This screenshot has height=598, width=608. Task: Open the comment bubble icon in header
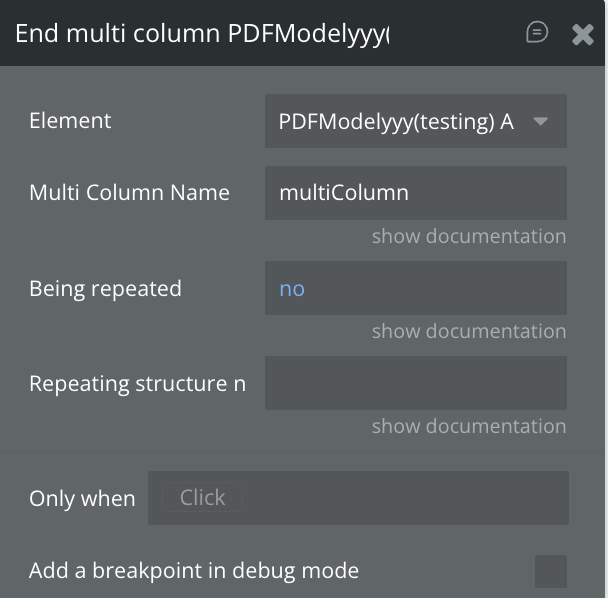pos(537,33)
